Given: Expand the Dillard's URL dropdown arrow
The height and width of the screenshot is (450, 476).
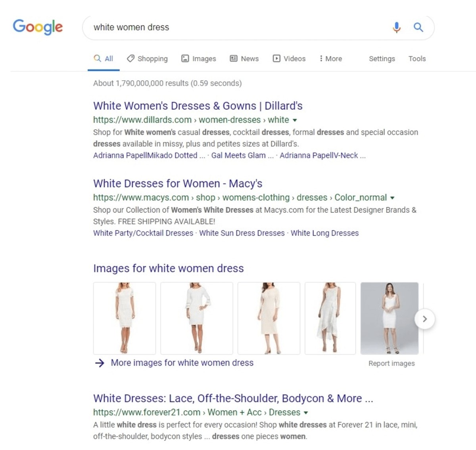Looking at the screenshot, I should click(295, 120).
